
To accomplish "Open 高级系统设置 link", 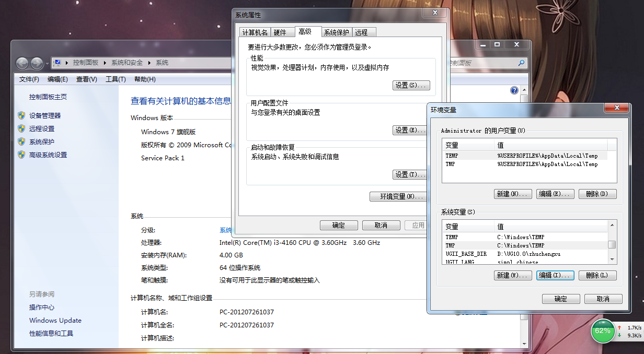I will 48,155.
